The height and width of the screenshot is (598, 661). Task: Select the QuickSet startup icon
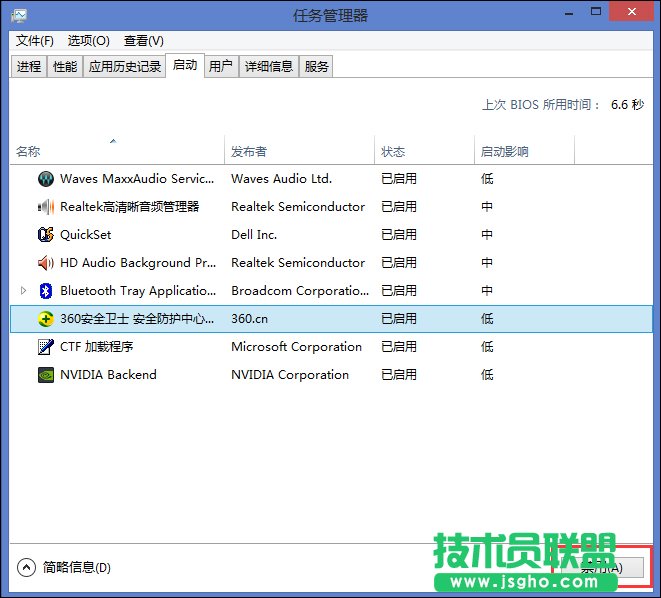(45, 235)
